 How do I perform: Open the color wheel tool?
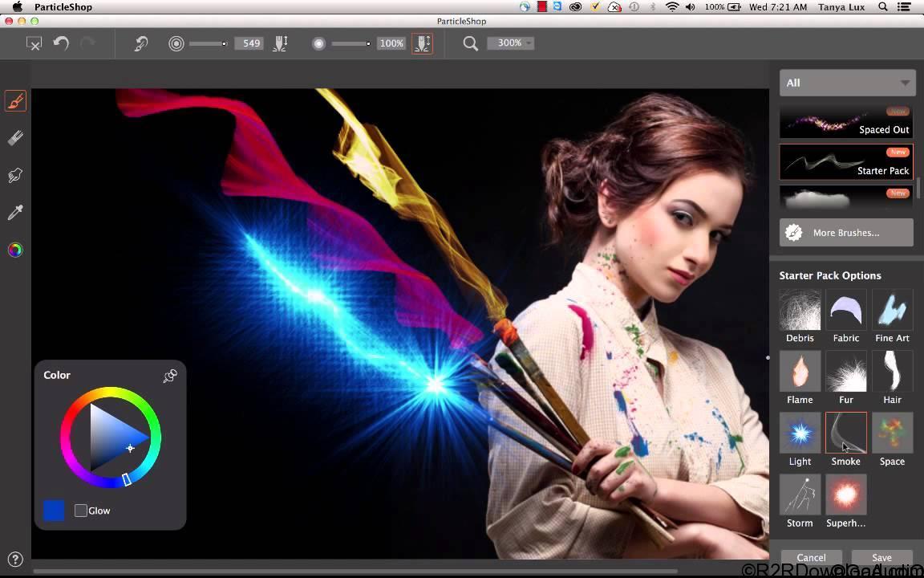(15, 250)
